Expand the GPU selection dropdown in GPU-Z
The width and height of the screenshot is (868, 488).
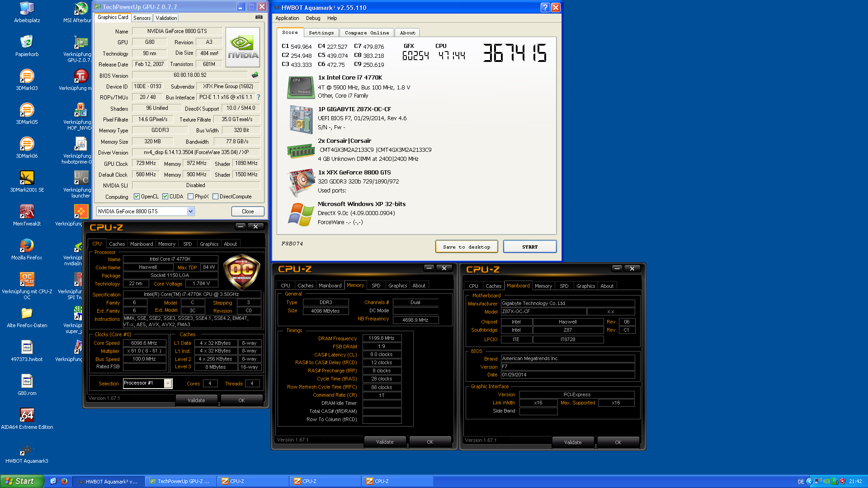[x=190, y=211]
